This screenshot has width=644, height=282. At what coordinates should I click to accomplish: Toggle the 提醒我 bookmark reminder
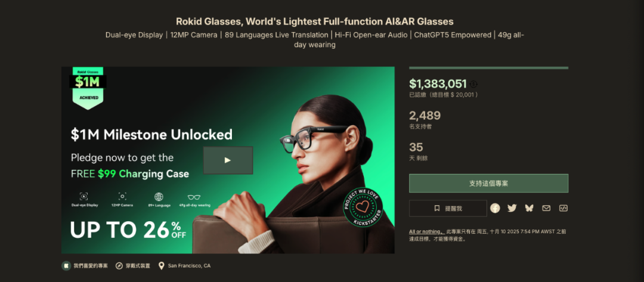click(448, 208)
